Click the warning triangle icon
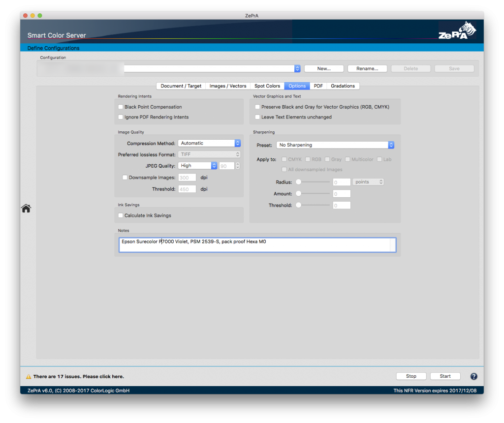The image size is (504, 423). (29, 376)
